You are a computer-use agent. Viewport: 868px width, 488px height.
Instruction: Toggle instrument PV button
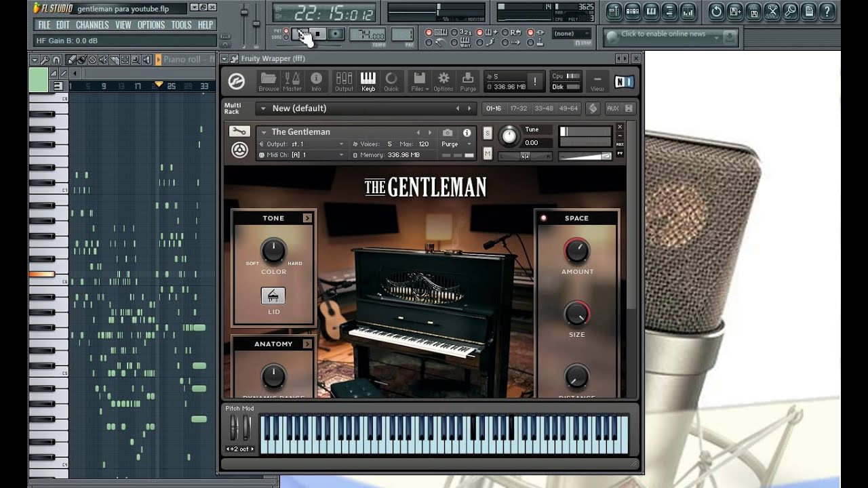(x=620, y=153)
